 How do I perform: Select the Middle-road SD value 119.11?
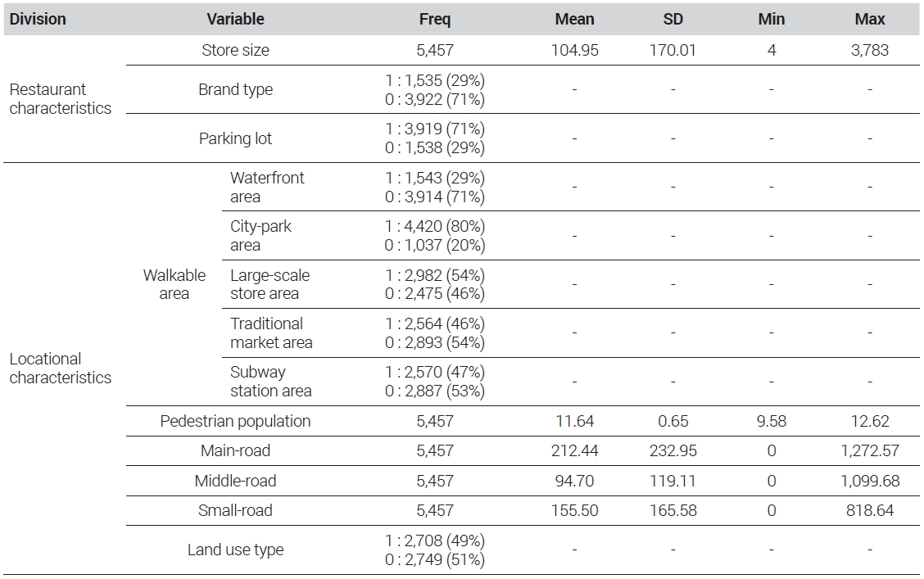point(673,481)
